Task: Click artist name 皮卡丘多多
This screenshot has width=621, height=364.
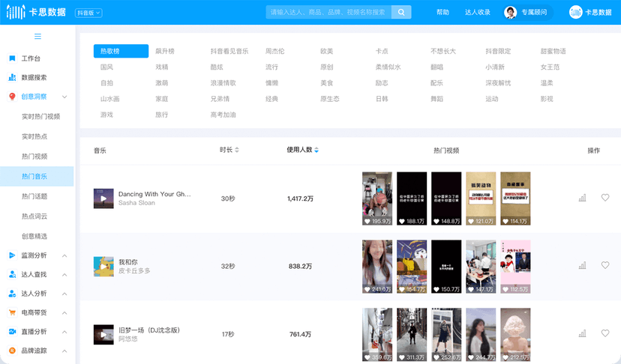Action: pos(134,270)
